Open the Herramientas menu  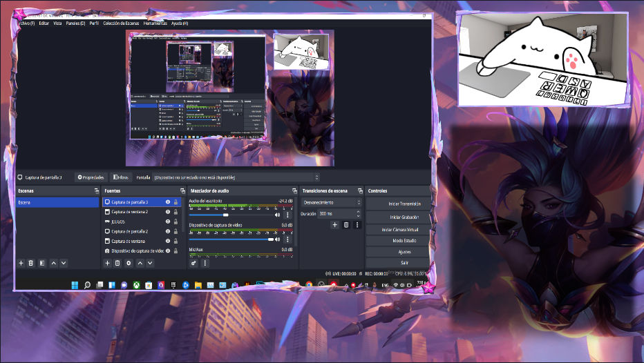[x=155, y=23]
